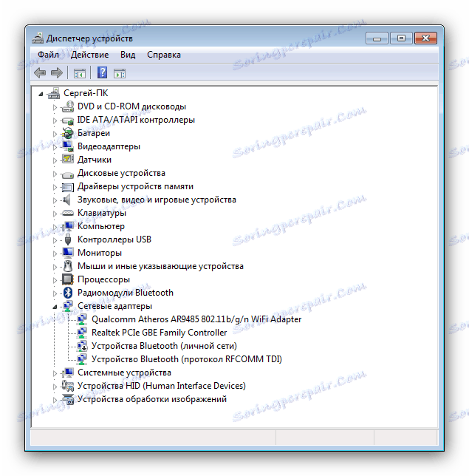
Task: Click the Back arrow toolbar icon
Action: [x=40, y=73]
